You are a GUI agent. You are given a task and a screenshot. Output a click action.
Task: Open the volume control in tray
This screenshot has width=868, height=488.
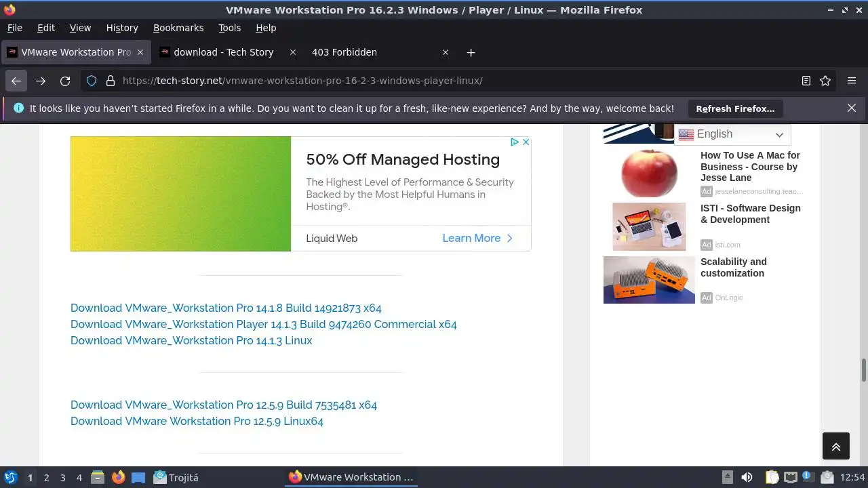click(747, 477)
